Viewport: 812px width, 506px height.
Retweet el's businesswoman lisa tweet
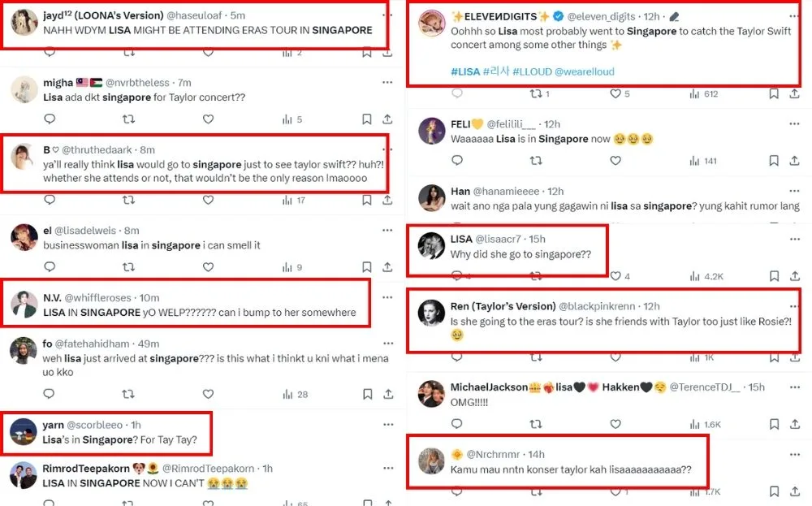pos(128,267)
